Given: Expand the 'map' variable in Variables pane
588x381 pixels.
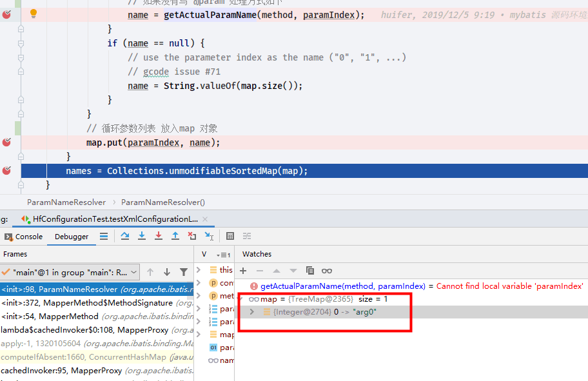Looking at the screenshot, I should pyautogui.click(x=199, y=334).
